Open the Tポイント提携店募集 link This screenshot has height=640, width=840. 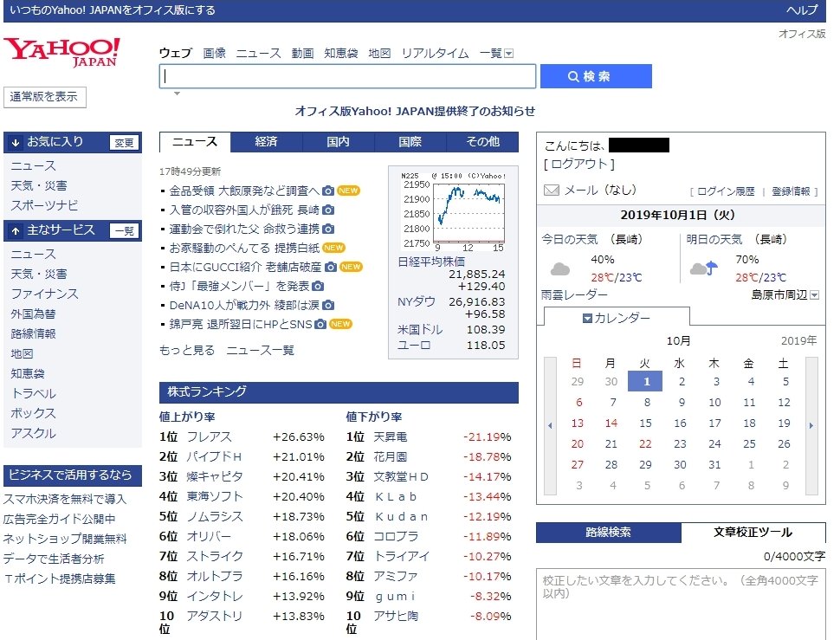pos(60,579)
